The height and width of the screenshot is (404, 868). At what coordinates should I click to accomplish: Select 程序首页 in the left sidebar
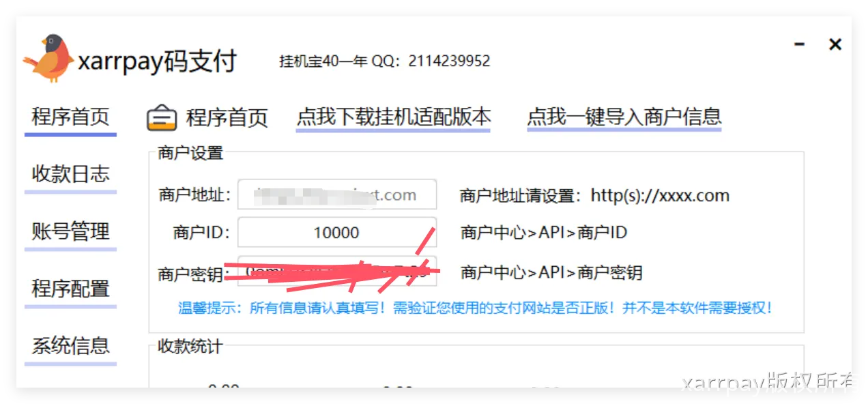pyautogui.click(x=70, y=117)
